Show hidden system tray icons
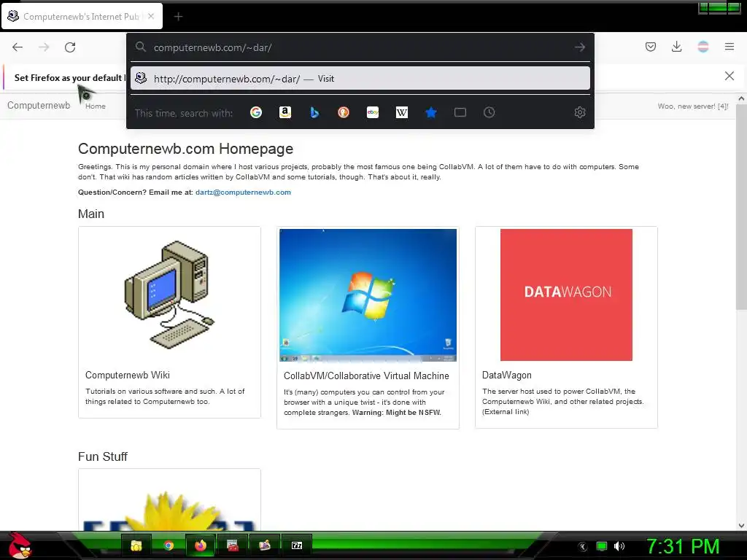Screen dimensions: 747x560 [x=583, y=546]
